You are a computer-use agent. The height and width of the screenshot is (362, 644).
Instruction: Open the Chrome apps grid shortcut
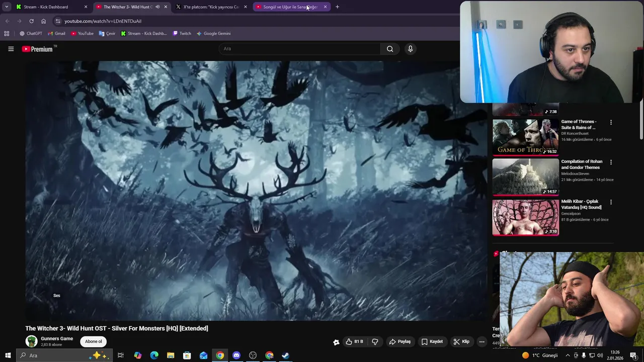[x=7, y=34]
